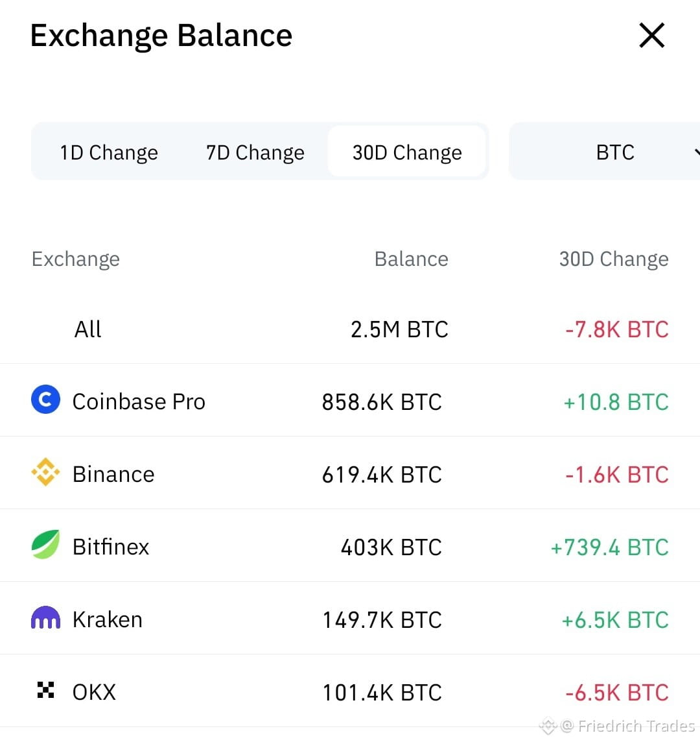This screenshot has height=742, width=700.
Task: Select the Kraken row label
Action: click(108, 619)
